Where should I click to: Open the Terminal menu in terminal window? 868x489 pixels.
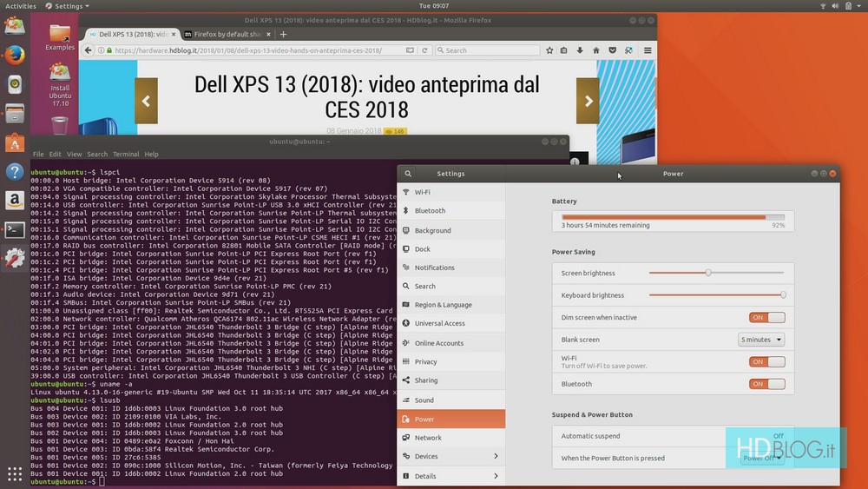126,155
